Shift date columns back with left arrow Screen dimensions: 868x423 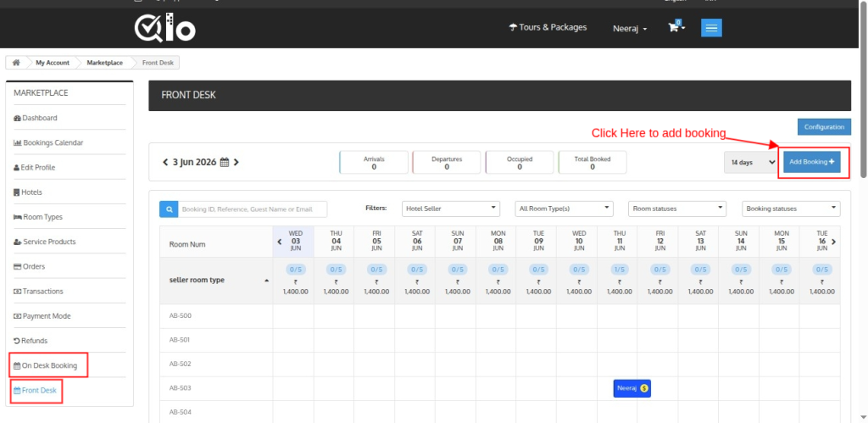click(279, 242)
